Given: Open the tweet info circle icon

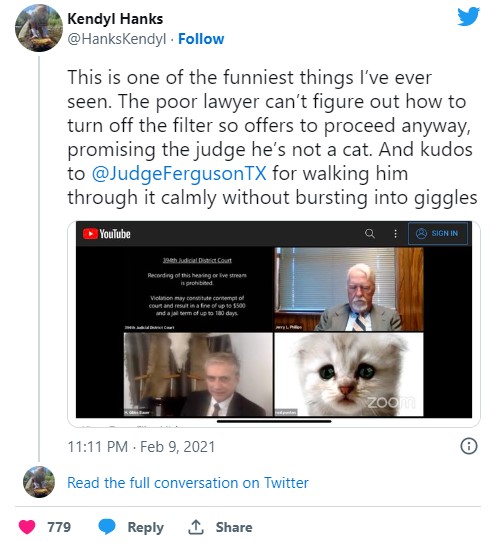Looking at the screenshot, I should 469,446.
